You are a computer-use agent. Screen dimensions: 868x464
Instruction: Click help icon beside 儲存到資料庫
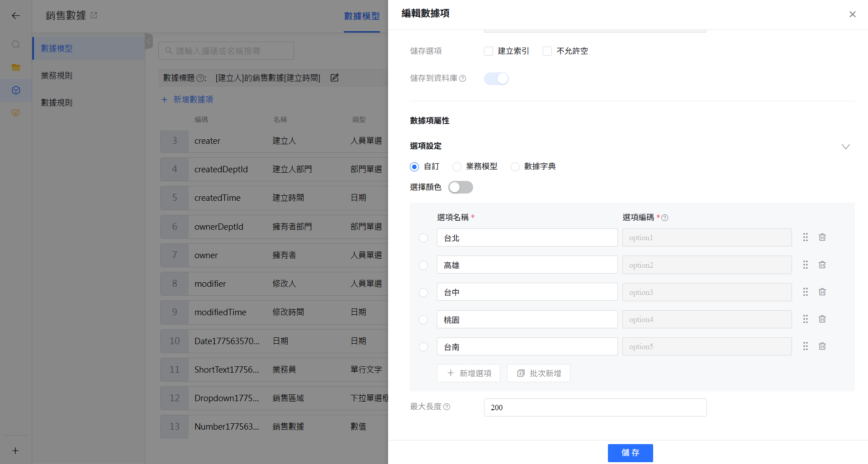point(462,78)
